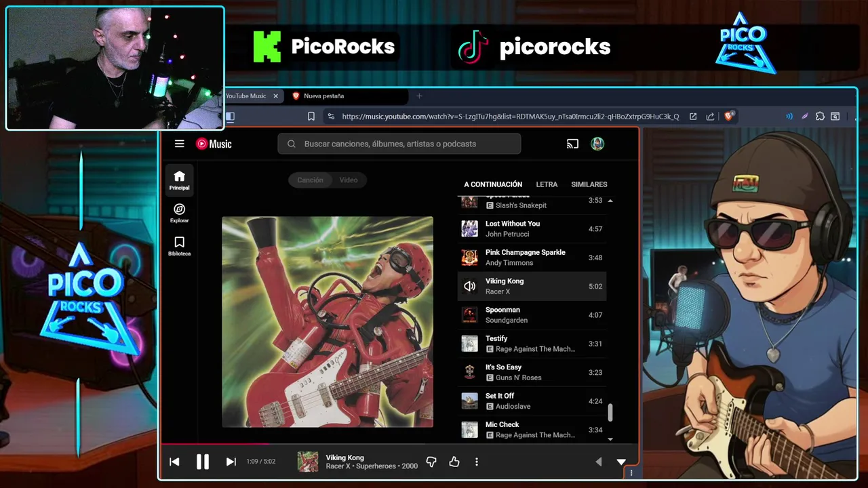Play Set It Off from the queue
This screenshot has width=868, height=488.
(x=532, y=401)
